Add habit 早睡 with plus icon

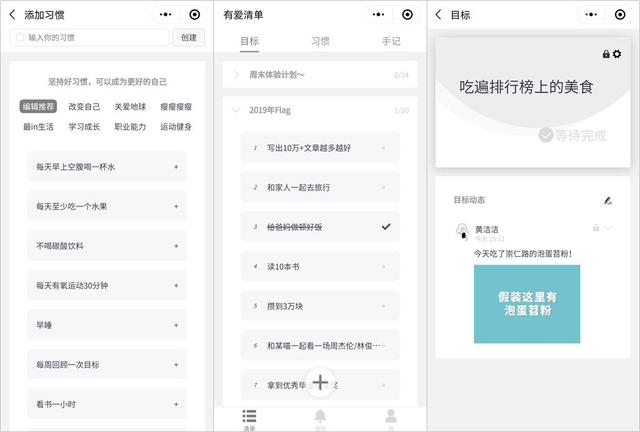click(x=176, y=325)
